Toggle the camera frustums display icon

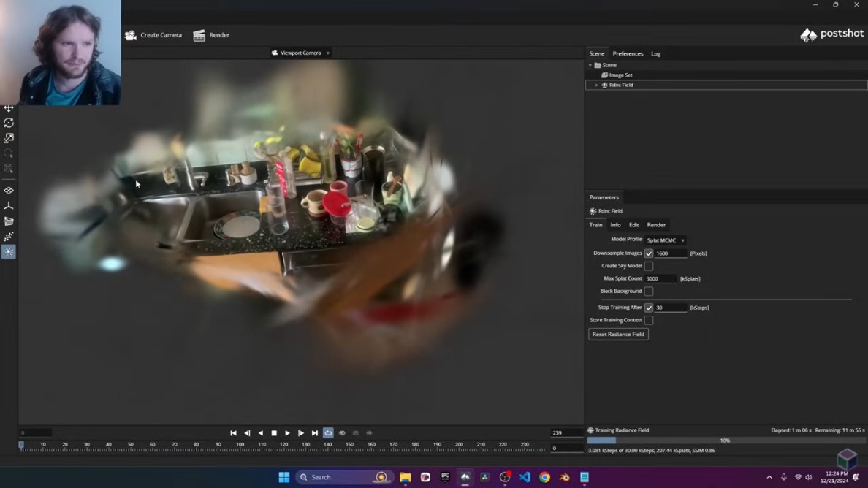[9, 221]
